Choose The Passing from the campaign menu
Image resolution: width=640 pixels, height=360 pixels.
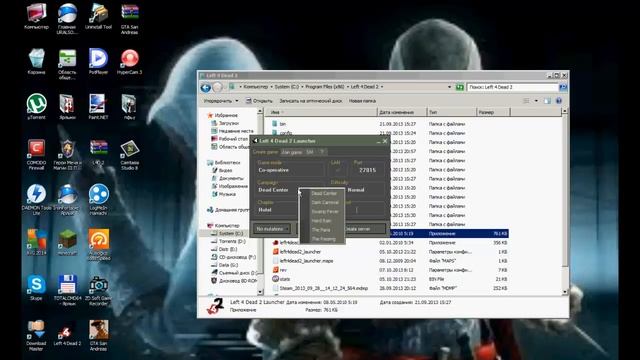pos(324,239)
